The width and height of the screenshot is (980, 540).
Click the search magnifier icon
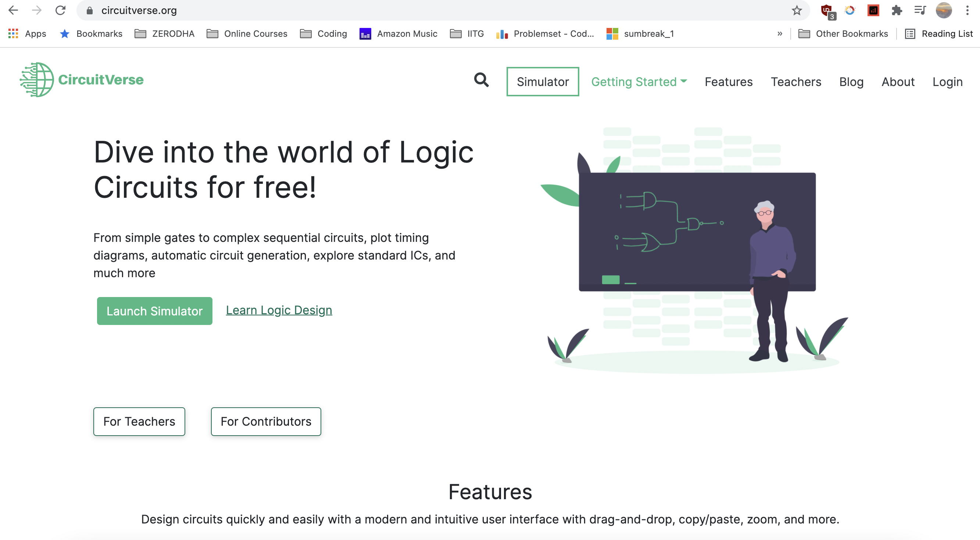tap(481, 80)
